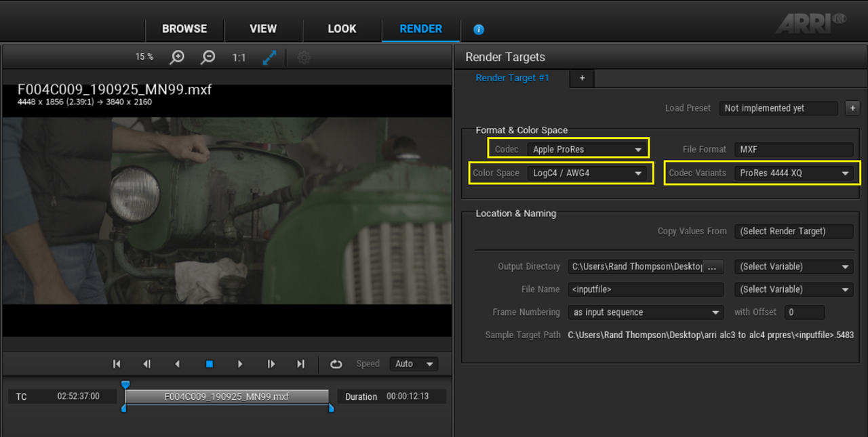
Task: Click the File Name input field
Action: (x=646, y=289)
